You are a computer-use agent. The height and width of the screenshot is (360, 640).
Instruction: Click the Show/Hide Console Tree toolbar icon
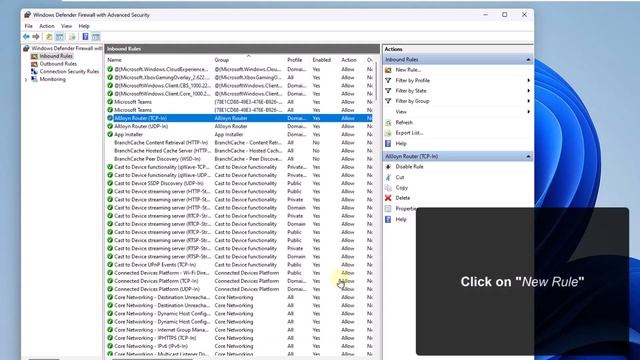[x=60, y=37]
